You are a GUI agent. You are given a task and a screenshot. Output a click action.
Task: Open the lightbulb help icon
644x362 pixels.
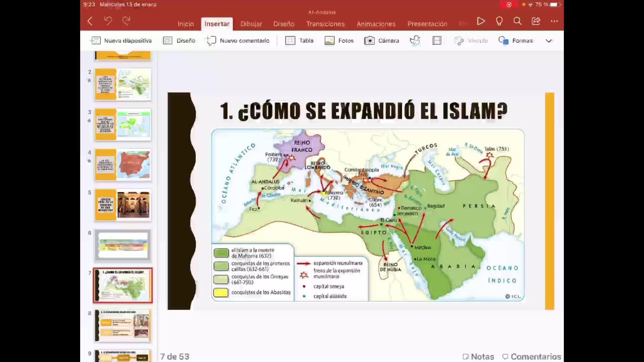click(499, 21)
